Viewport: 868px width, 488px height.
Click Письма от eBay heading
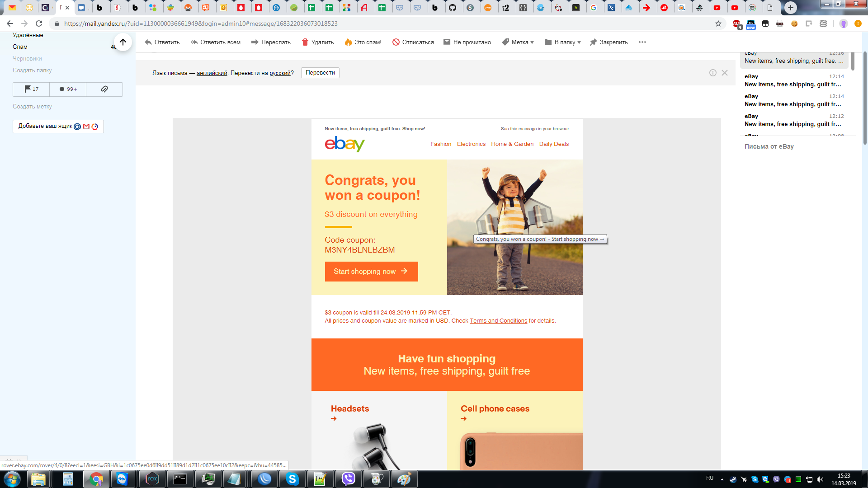[x=769, y=146]
